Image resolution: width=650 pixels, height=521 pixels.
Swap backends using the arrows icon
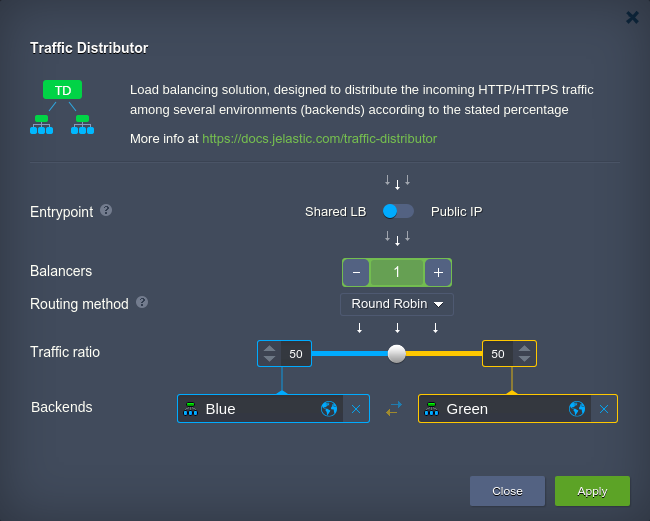pos(394,408)
